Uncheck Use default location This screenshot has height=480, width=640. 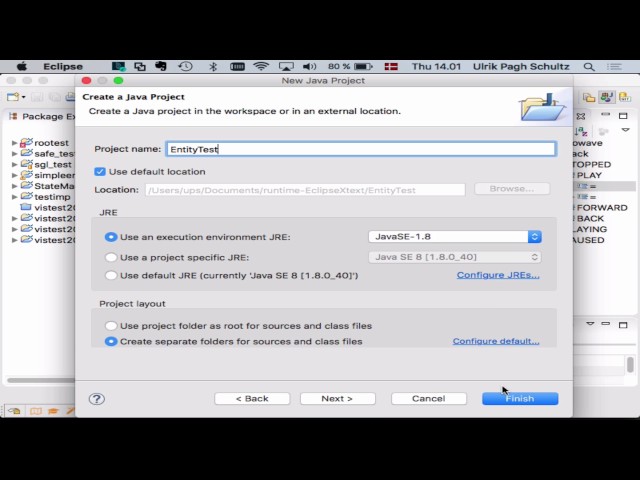(100, 172)
